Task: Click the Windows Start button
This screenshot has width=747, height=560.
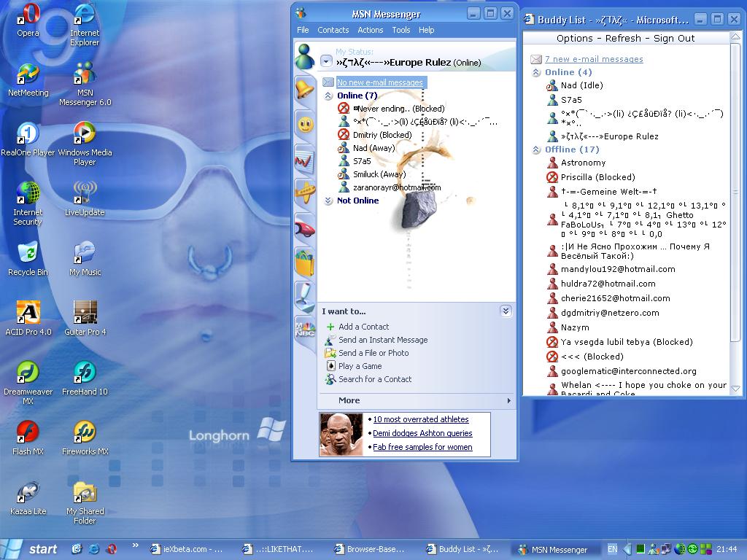Action: pos(31,549)
